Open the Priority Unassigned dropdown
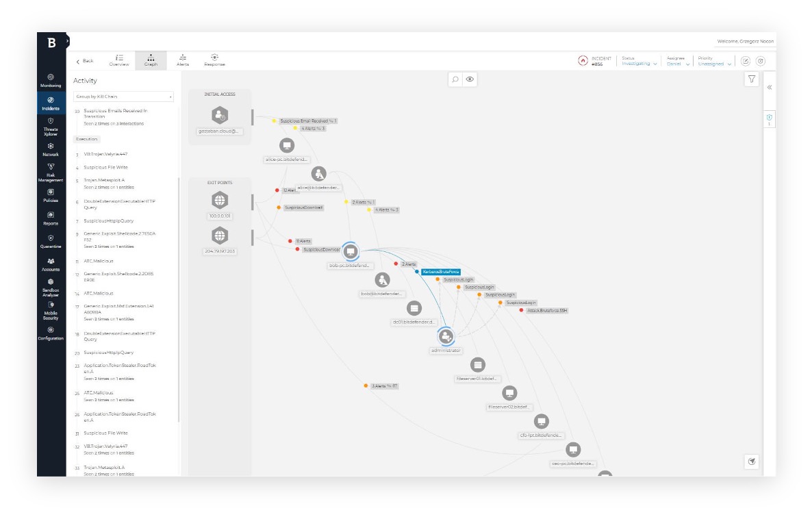 715,64
